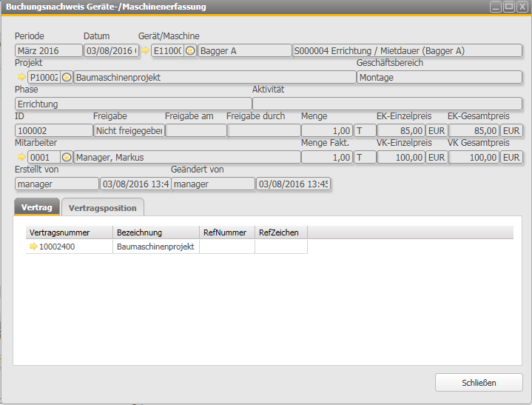Select the Periode field showing März 2016
This screenshot has width=532, height=405.
49,50
